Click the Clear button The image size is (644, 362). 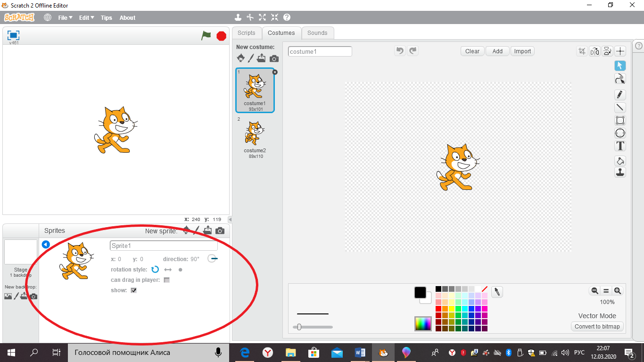coord(472,51)
